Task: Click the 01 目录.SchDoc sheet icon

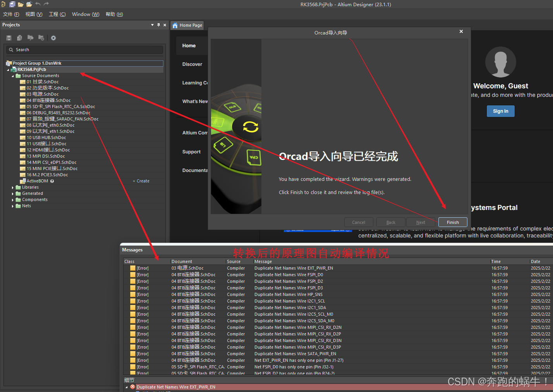Action: tap(23, 82)
